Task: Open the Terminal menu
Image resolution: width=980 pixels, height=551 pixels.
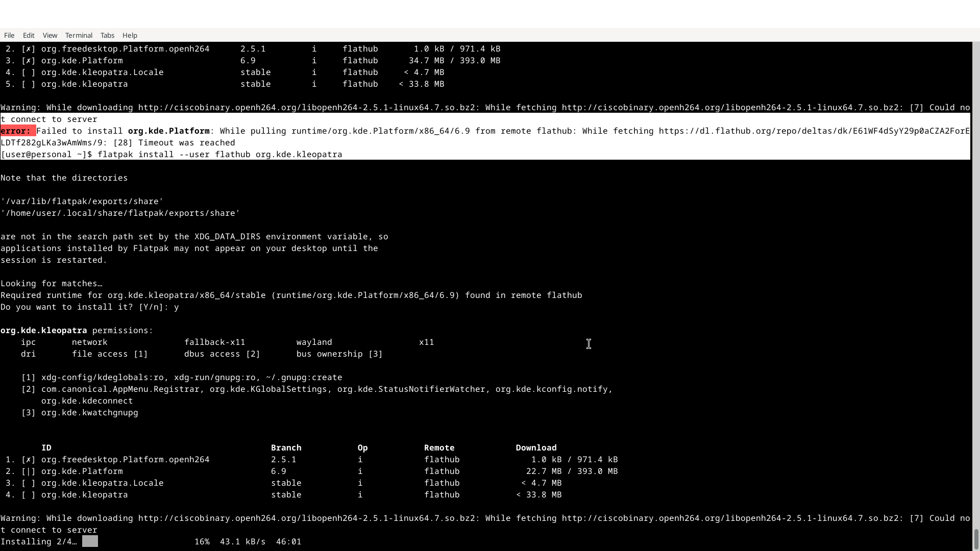Action: [x=79, y=35]
